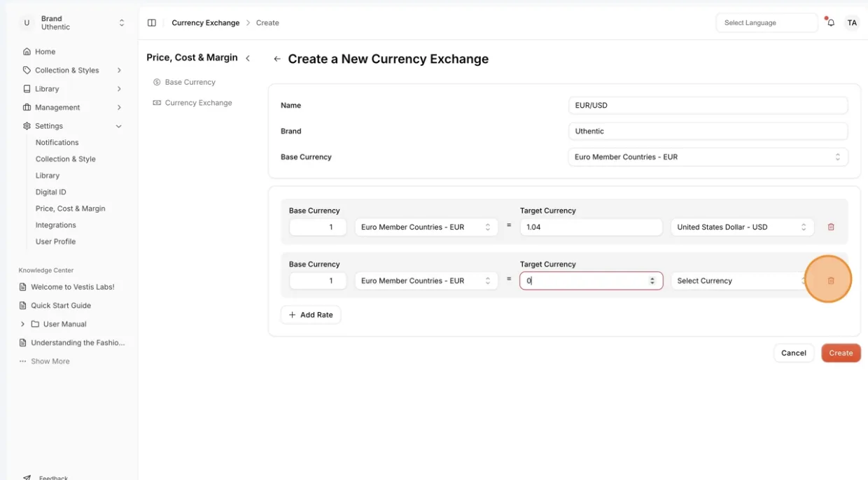Open the Select Currency dropdown

coord(742,281)
